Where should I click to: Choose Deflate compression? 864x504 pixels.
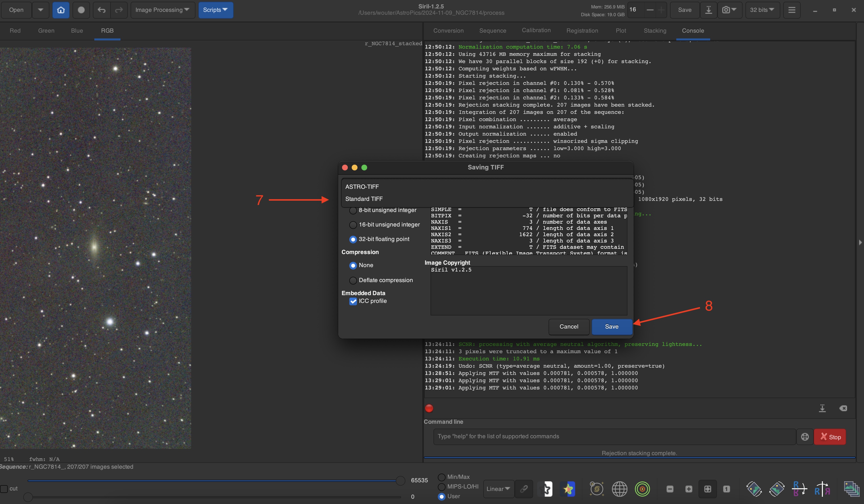[x=353, y=280]
